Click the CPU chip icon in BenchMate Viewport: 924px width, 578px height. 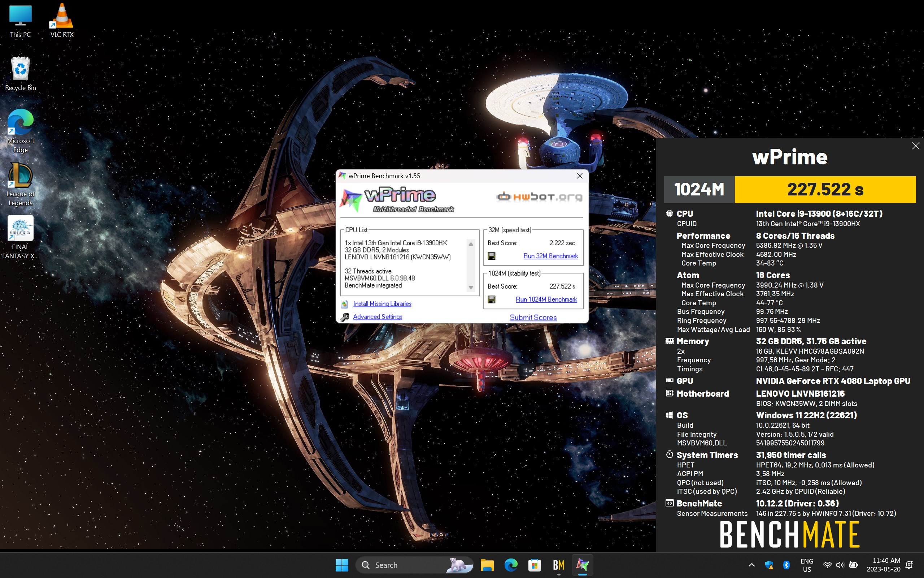[x=669, y=213]
